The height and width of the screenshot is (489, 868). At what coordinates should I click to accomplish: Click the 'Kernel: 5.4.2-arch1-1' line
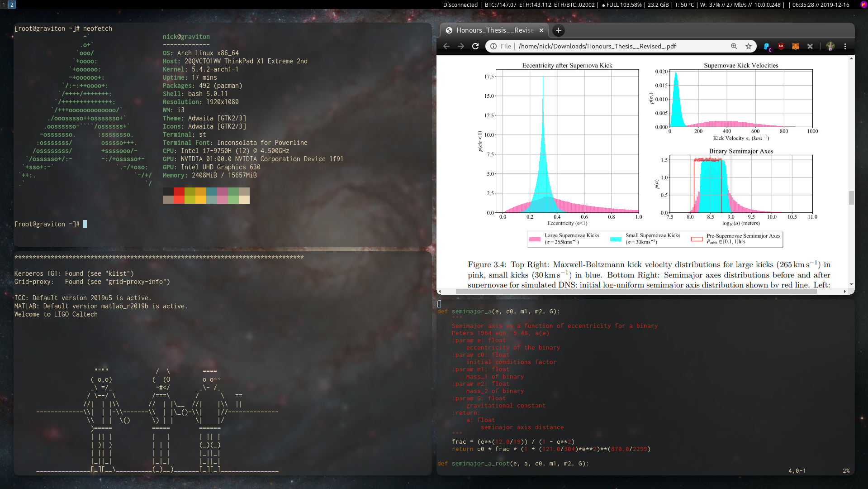tap(200, 69)
